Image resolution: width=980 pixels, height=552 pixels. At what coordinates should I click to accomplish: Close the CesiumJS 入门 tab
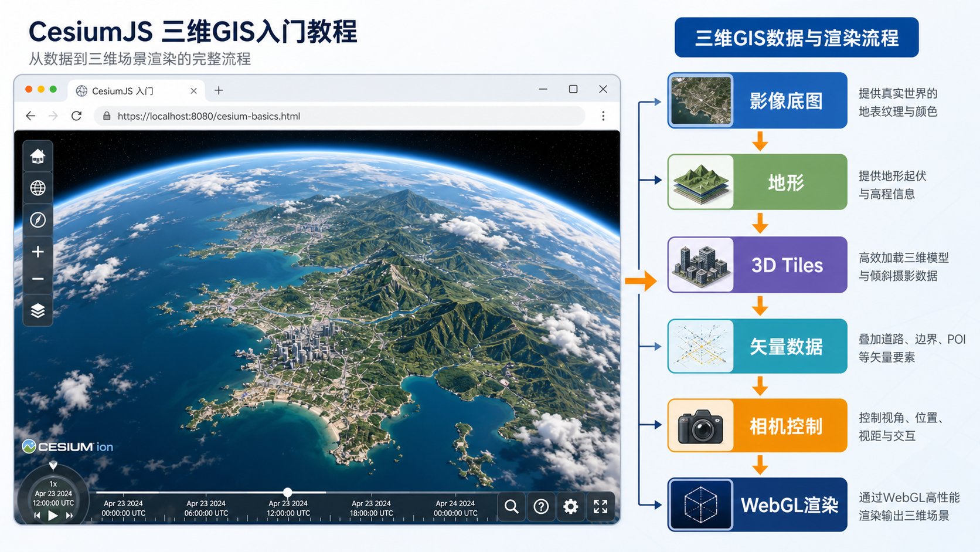coord(193,91)
